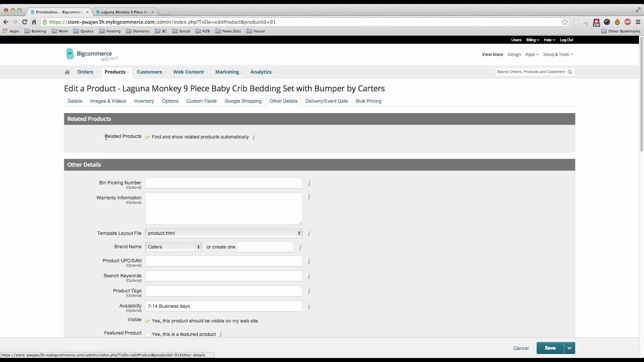The height and width of the screenshot is (362, 644).
Task: Open the Marketing menu
Action: pos(229,72)
